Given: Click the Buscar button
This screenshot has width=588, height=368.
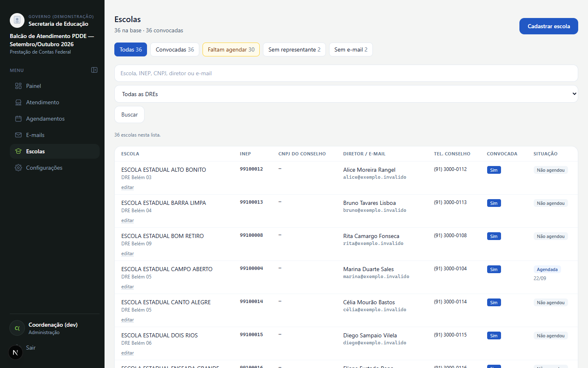Looking at the screenshot, I should point(129,114).
